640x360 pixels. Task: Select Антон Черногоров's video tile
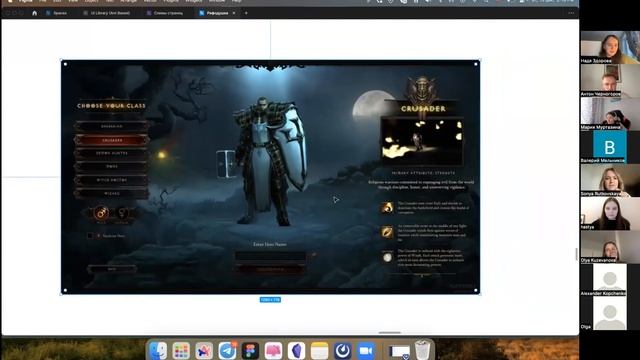[610, 80]
